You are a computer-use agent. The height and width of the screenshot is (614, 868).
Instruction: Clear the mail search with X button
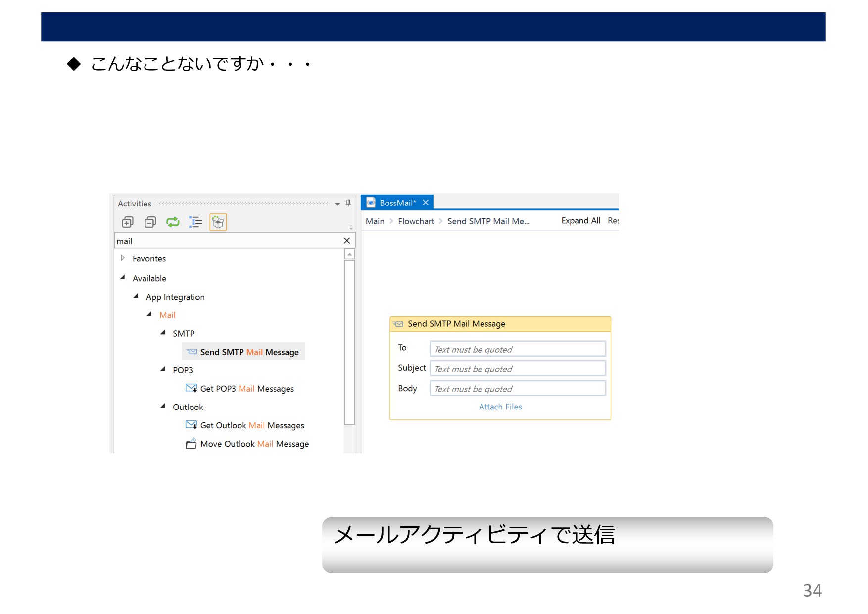tap(347, 241)
